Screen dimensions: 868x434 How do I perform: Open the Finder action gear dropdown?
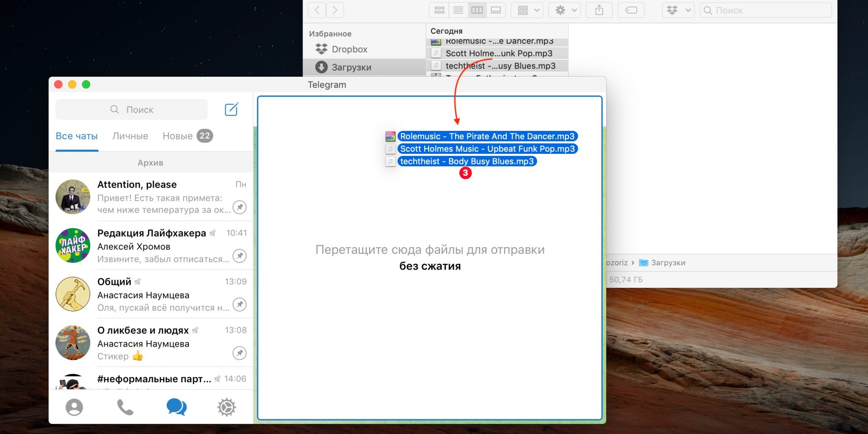[x=565, y=10]
